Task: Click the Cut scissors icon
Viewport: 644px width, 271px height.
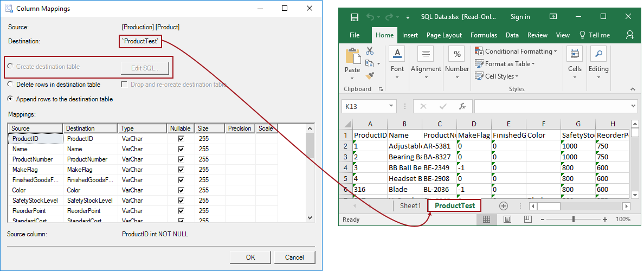Action: click(x=370, y=51)
